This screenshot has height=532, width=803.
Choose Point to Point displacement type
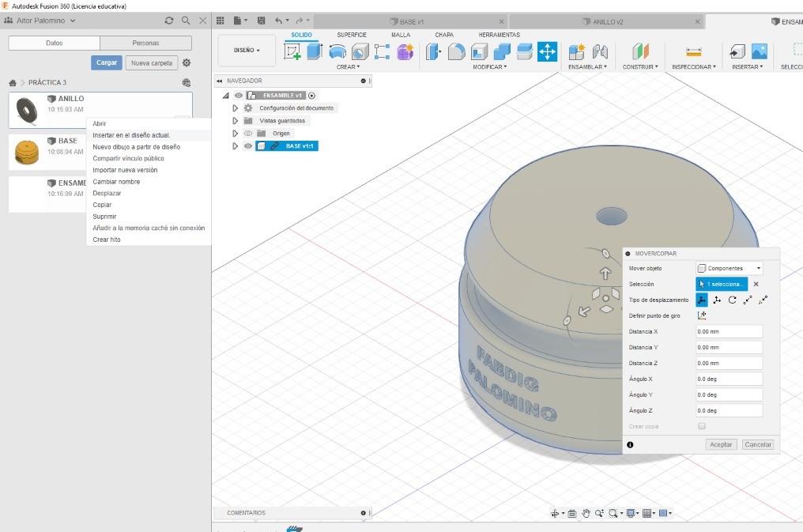[x=748, y=300]
